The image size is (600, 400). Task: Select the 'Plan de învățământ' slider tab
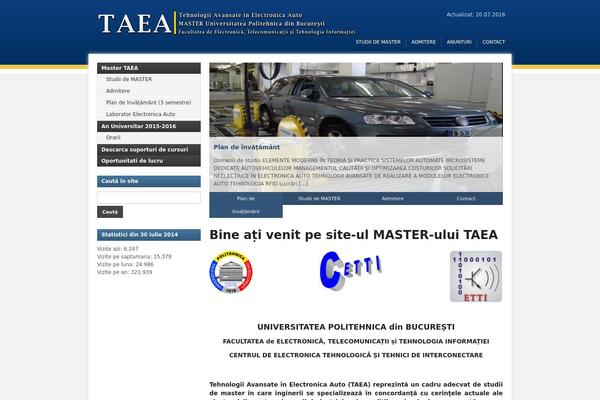pyautogui.click(x=246, y=205)
